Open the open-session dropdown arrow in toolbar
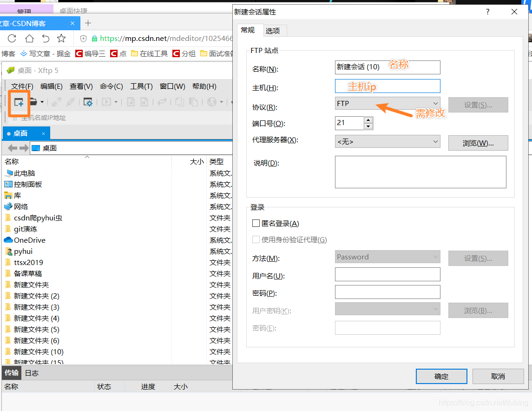 (42, 102)
